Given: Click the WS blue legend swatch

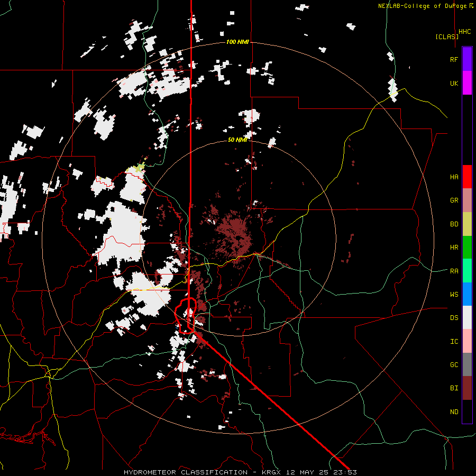Looking at the screenshot, I should 467,294.
